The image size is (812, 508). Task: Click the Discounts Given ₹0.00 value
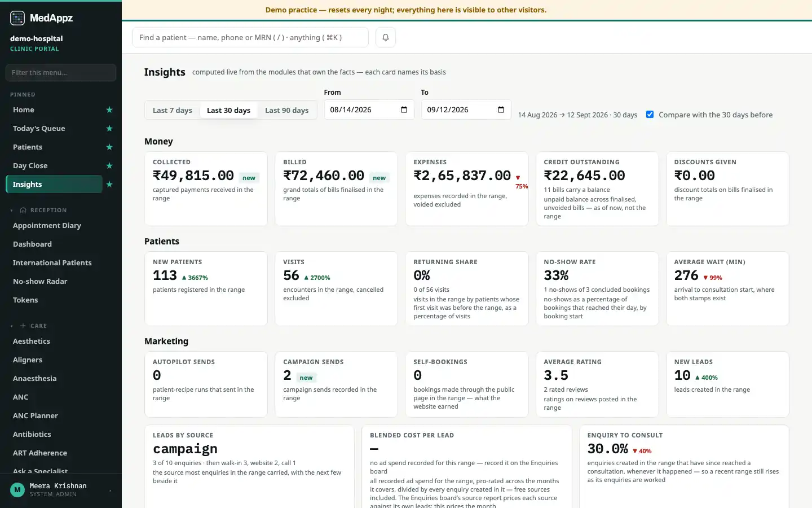(x=695, y=176)
